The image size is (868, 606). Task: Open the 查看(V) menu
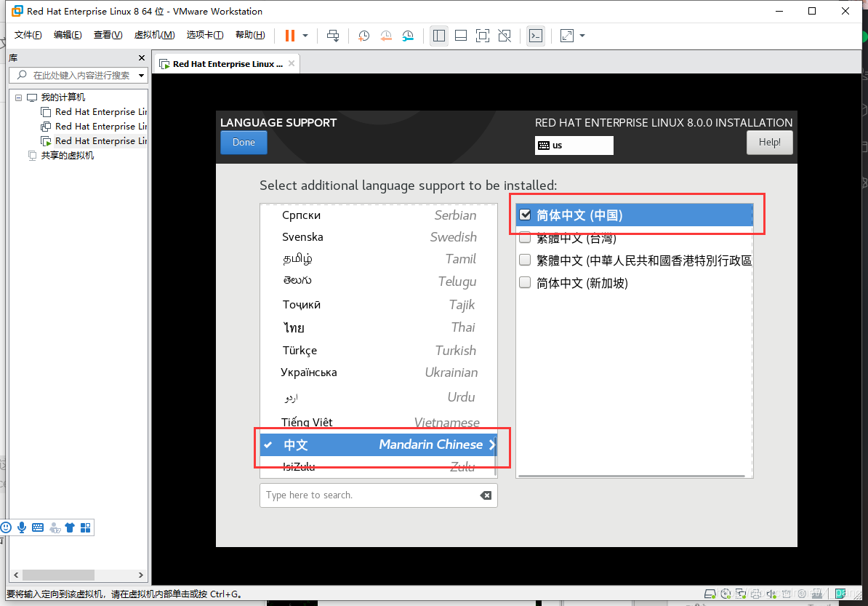[108, 35]
